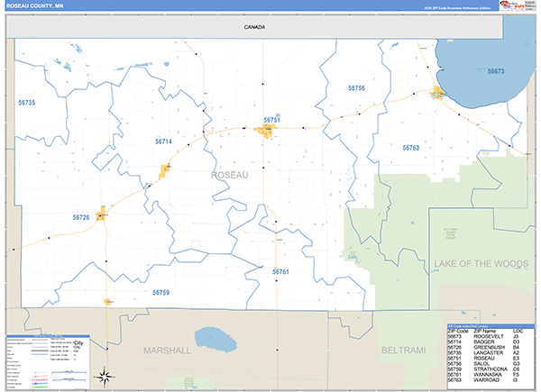Click WARROAD in the ZIP index table
The height and width of the screenshot is (392, 541).
[x=486, y=380]
